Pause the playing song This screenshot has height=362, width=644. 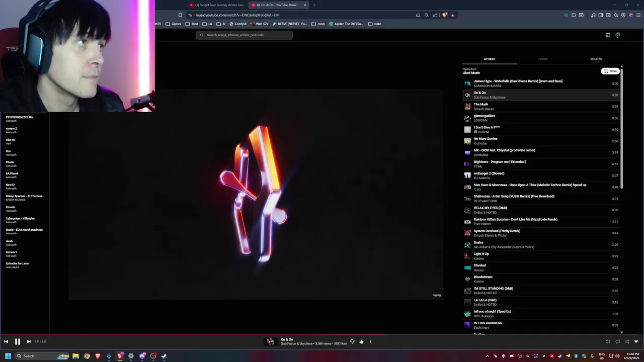[17, 341]
